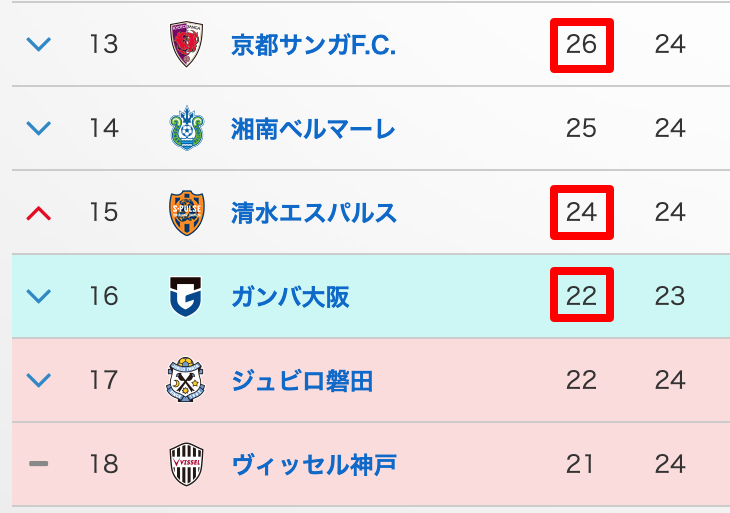Click the blue down chevron at rank 13

(x=39, y=44)
